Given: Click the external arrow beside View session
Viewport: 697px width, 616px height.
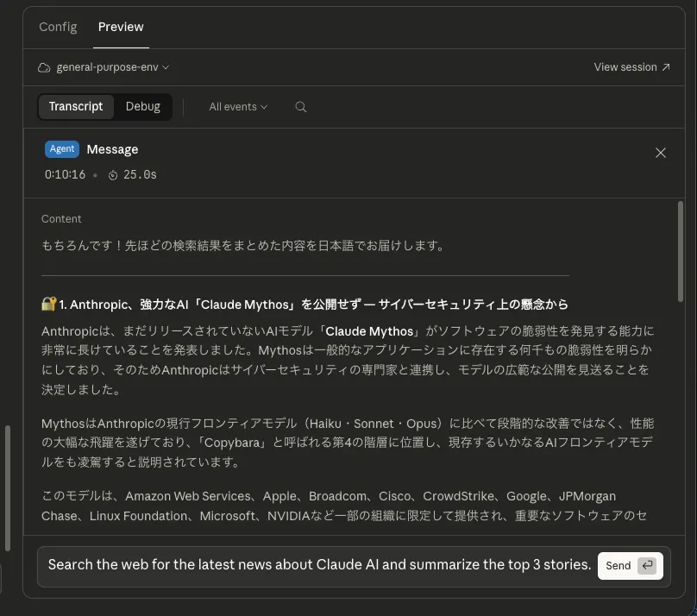Looking at the screenshot, I should coord(666,67).
